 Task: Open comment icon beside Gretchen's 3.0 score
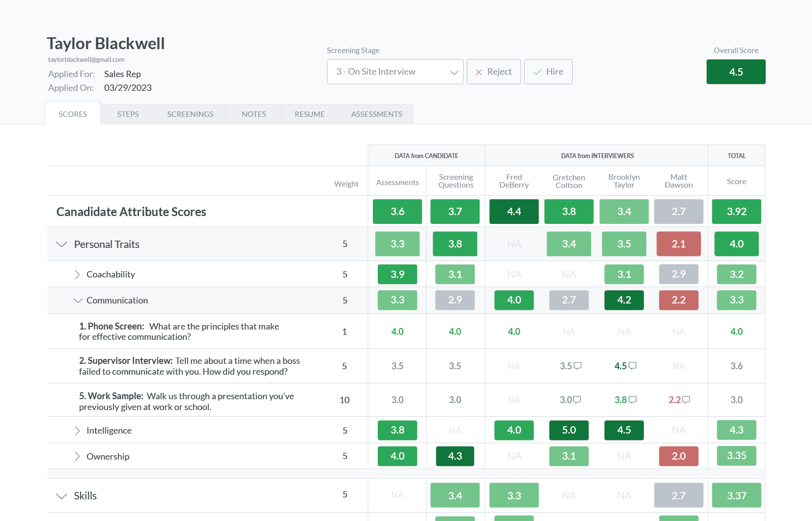click(577, 400)
